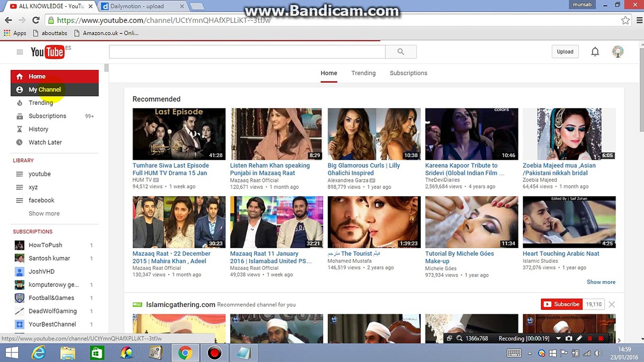Switch to the Trending tab
The height and width of the screenshot is (362, 644).
(363, 73)
